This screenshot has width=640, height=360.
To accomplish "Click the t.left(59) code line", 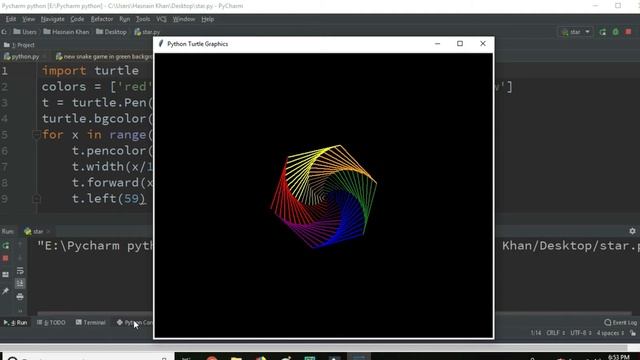I will click(109, 199).
